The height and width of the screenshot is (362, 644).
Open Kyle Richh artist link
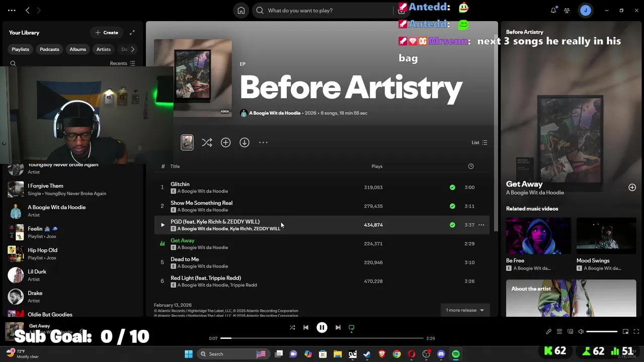240,229
